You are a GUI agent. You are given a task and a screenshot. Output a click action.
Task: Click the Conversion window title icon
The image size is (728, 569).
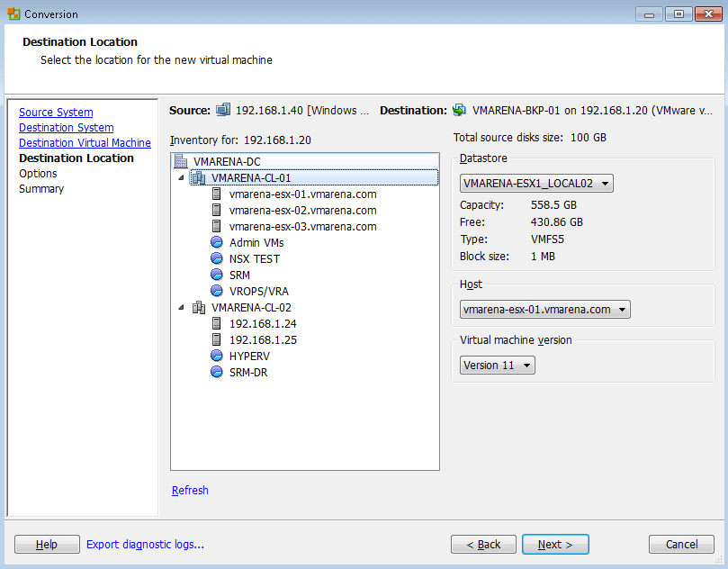pyautogui.click(x=13, y=14)
